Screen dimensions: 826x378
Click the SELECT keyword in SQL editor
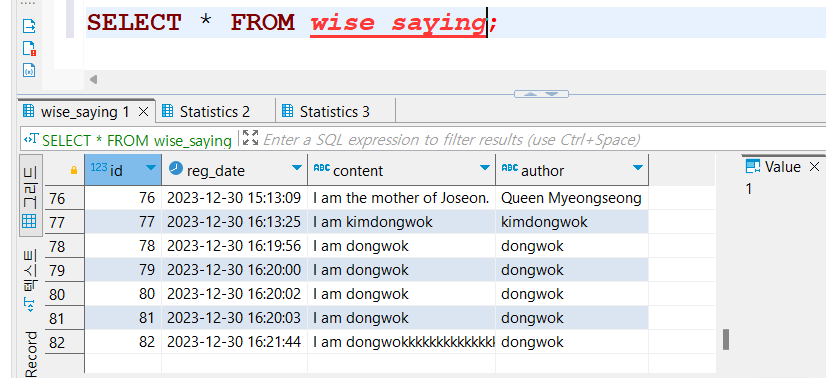pos(134,23)
